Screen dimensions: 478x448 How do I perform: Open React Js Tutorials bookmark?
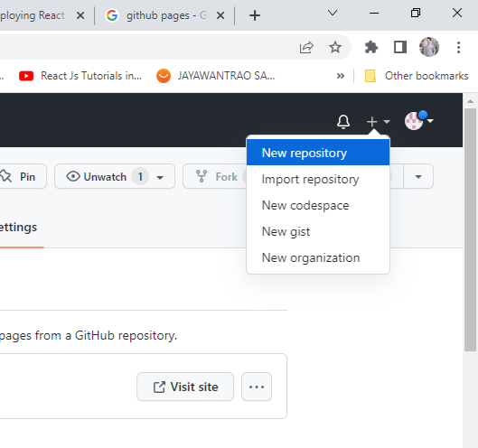pyautogui.click(x=80, y=76)
